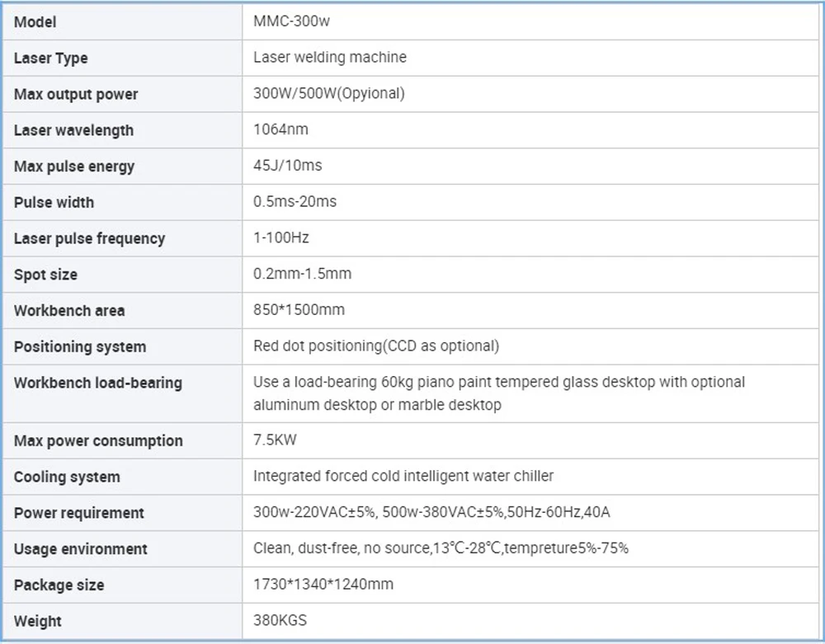Click the 45J/10ms pulse energy value
The image size is (825, 644).
(x=287, y=166)
